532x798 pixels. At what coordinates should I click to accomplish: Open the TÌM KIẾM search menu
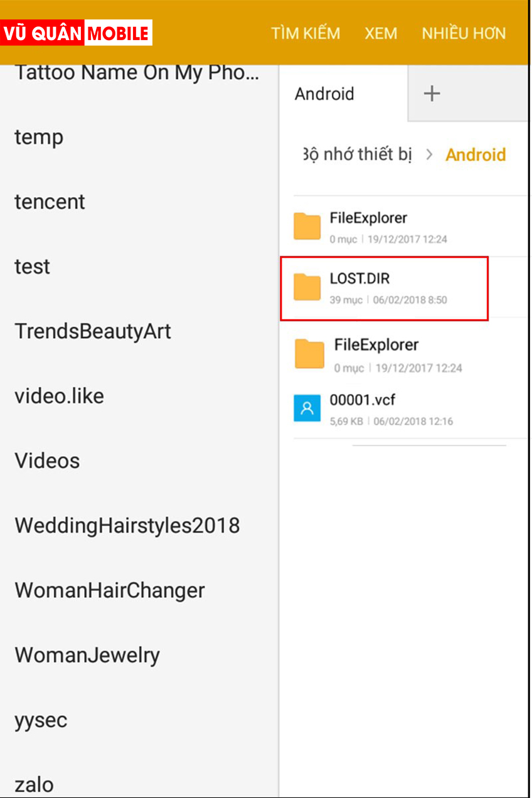[x=306, y=33]
